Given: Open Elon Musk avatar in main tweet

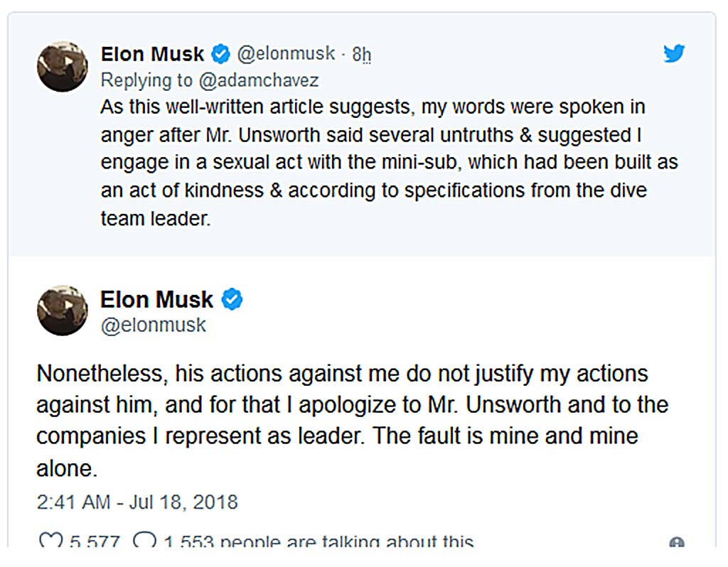Looking at the screenshot, I should [63, 310].
